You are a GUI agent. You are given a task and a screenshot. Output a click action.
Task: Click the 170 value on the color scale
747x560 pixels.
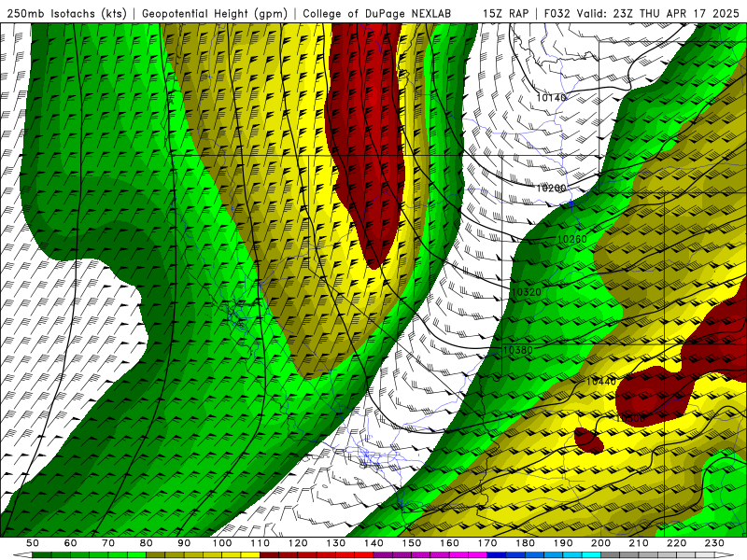(487, 543)
